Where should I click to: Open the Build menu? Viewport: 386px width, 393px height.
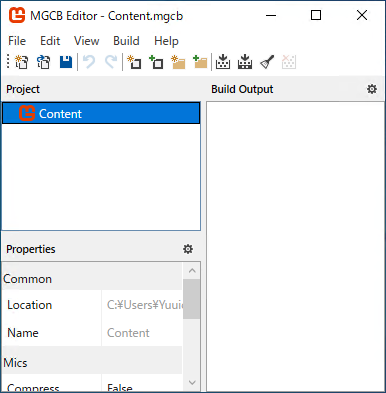pos(126,41)
